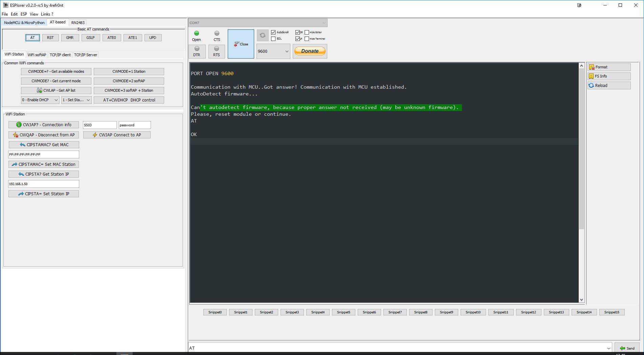This screenshot has height=355, width=644.
Task: Open the ESP menu
Action: coord(24,14)
